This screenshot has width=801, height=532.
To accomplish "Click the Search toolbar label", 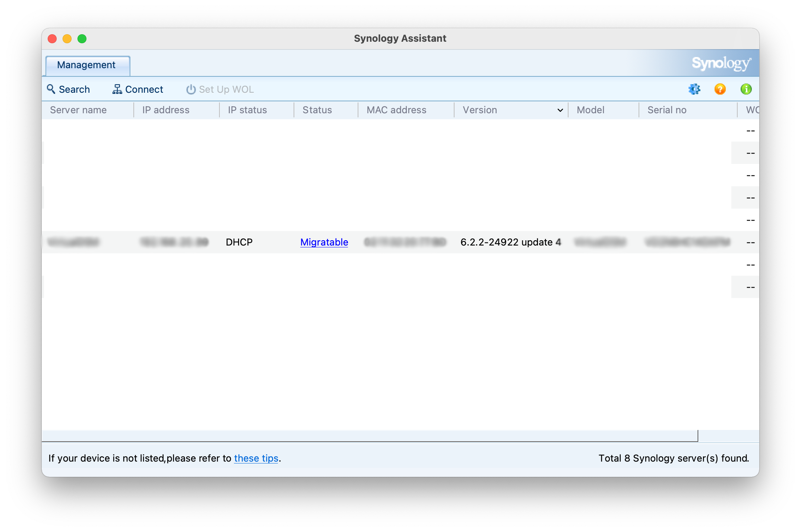I will point(74,89).
